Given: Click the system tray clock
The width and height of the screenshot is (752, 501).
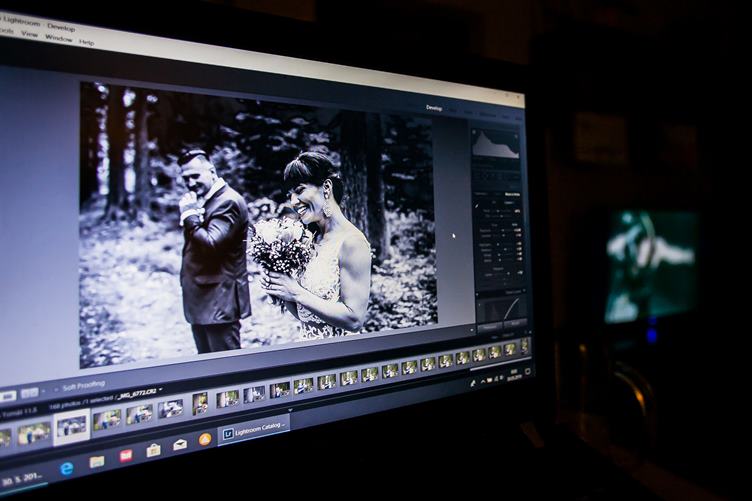Looking at the screenshot, I should tap(513, 374).
